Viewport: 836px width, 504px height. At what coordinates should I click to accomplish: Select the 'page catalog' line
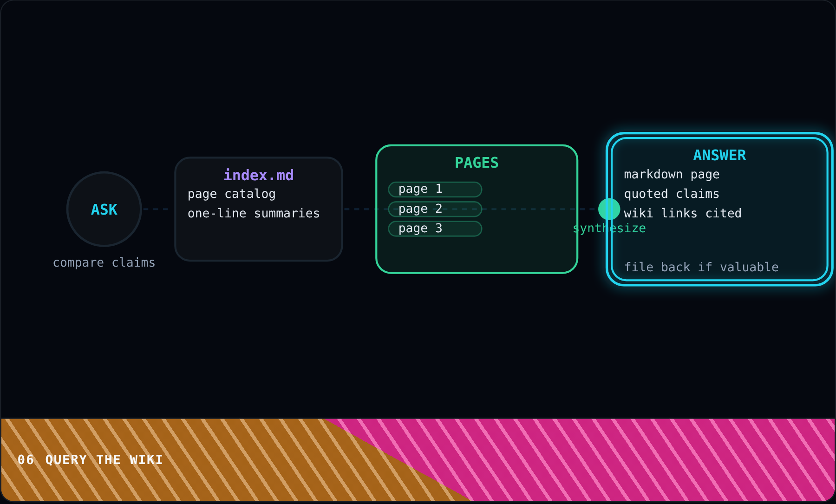232,194
